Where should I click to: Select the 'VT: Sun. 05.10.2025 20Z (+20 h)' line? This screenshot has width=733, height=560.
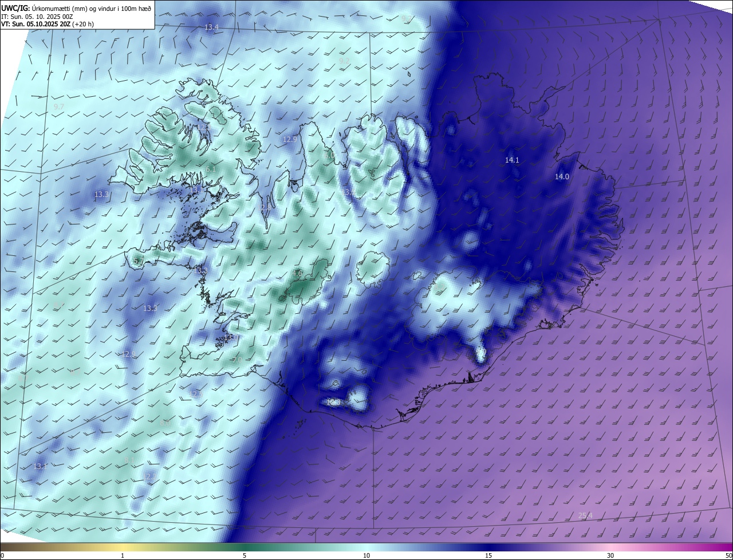[x=48, y=24]
